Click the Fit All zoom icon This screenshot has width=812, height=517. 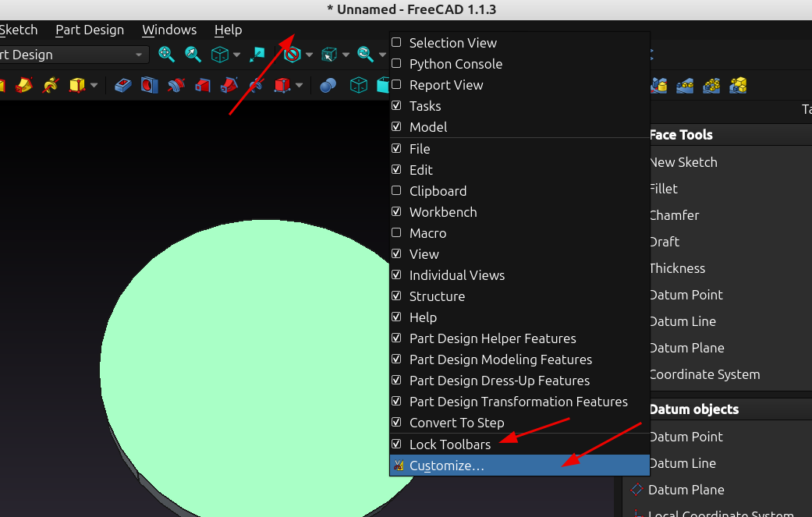(166, 54)
